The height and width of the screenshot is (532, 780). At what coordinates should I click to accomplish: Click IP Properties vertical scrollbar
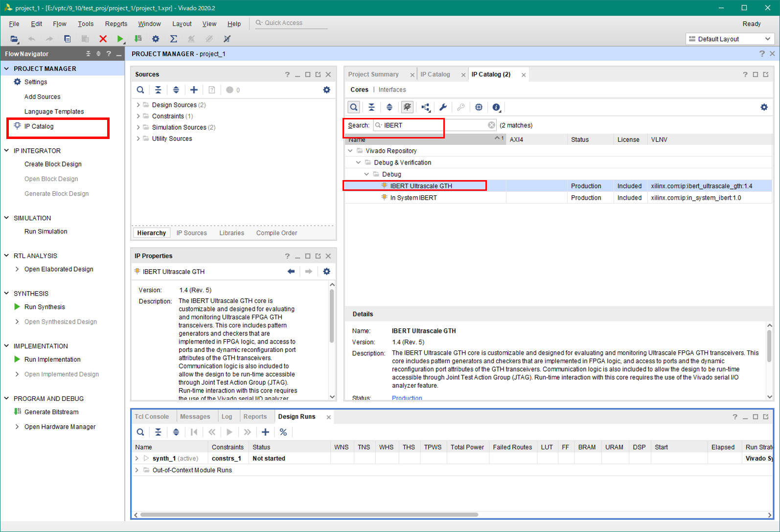tap(332, 316)
